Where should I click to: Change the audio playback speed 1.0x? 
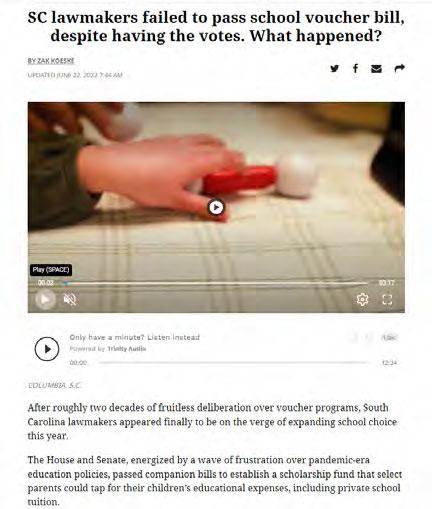[389, 337]
